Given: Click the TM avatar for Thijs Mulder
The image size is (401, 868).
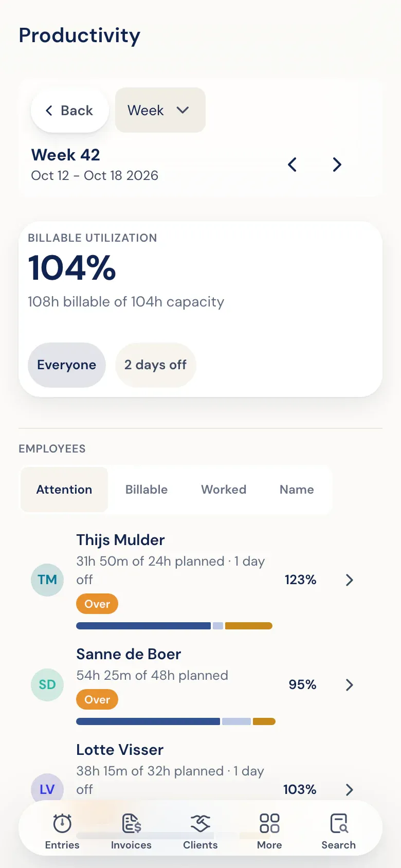Looking at the screenshot, I should point(47,580).
